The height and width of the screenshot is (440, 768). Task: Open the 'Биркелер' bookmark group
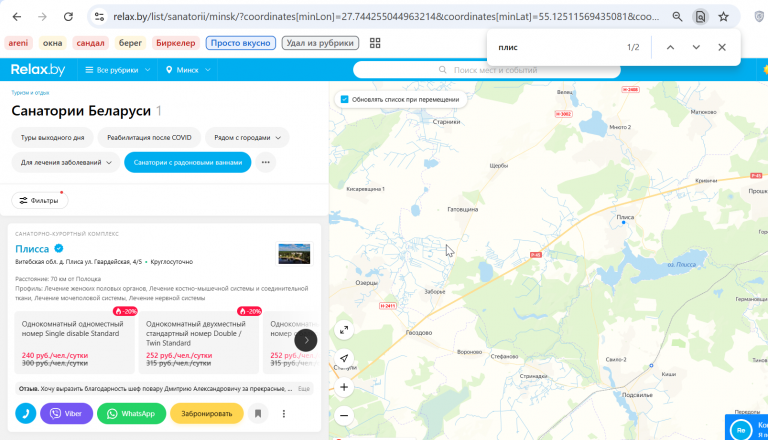click(x=175, y=43)
